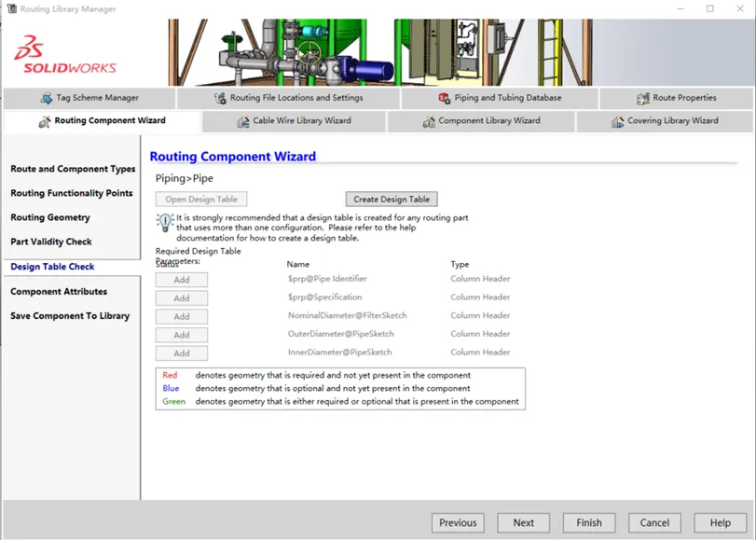The width and height of the screenshot is (756, 540).
Task: Click the Next button
Action: coord(524,522)
